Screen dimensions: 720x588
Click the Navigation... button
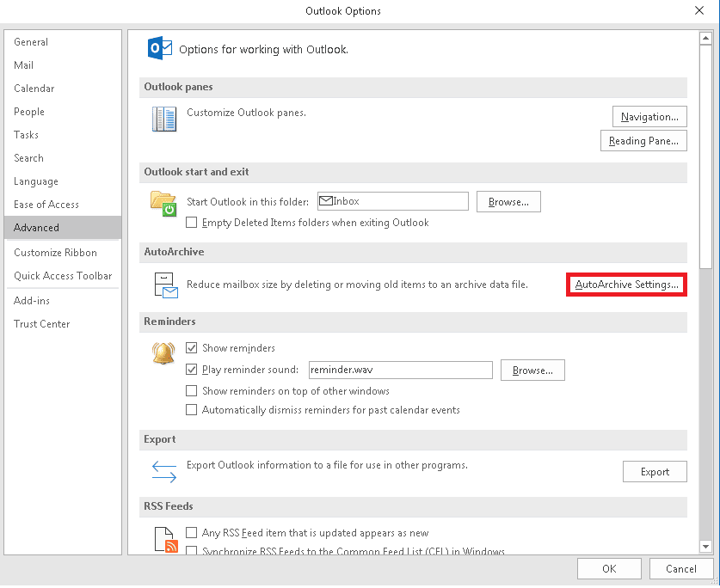coord(649,117)
